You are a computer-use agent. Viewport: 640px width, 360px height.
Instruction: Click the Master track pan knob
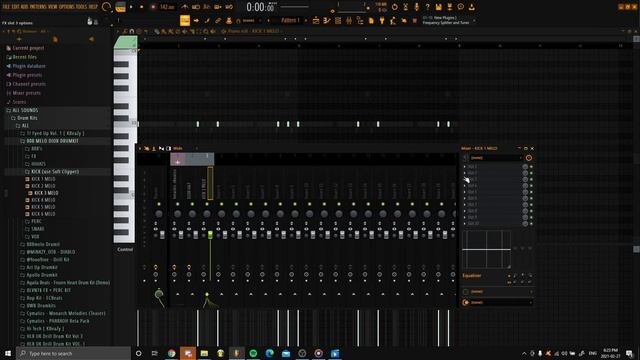pos(159,214)
